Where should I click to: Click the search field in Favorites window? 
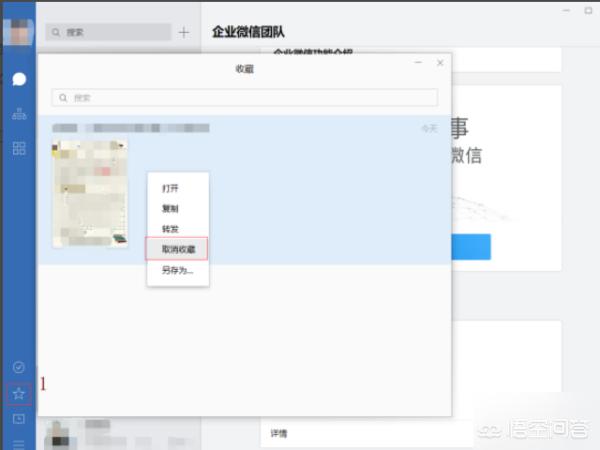[245, 98]
